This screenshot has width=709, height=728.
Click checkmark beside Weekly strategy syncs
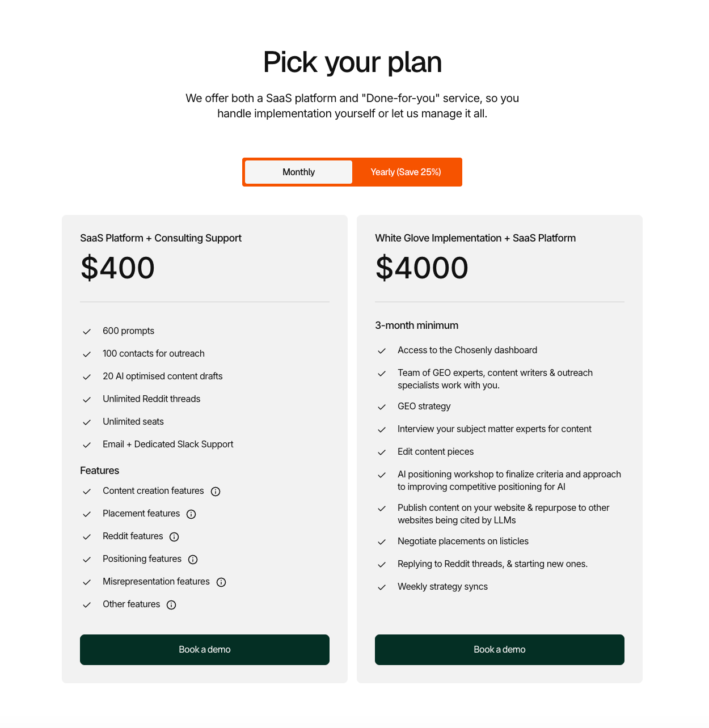382,587
